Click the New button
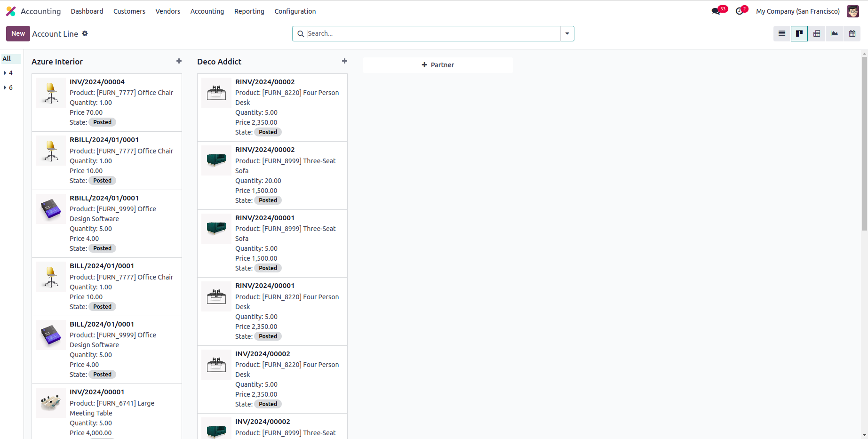Viewport: 868px width, 439px height. pyautogui.click(x=18, y=33)
